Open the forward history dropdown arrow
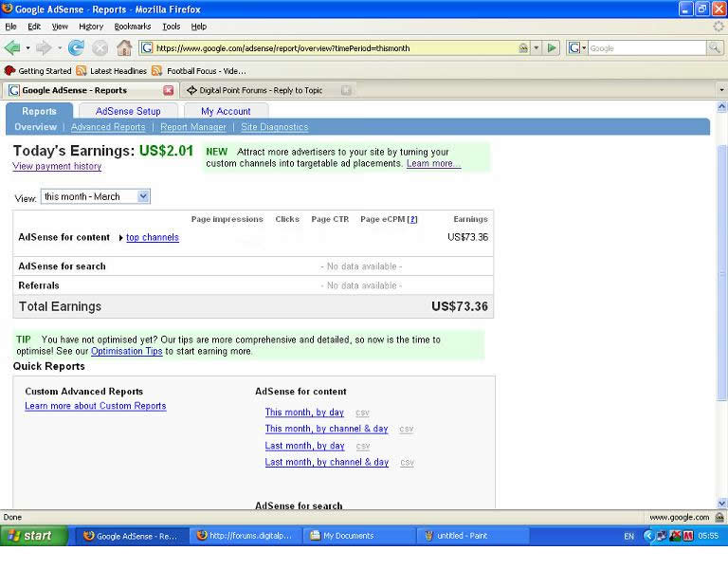Image resolution: width=728 pixels, height=569 pixels. [60, 47]
